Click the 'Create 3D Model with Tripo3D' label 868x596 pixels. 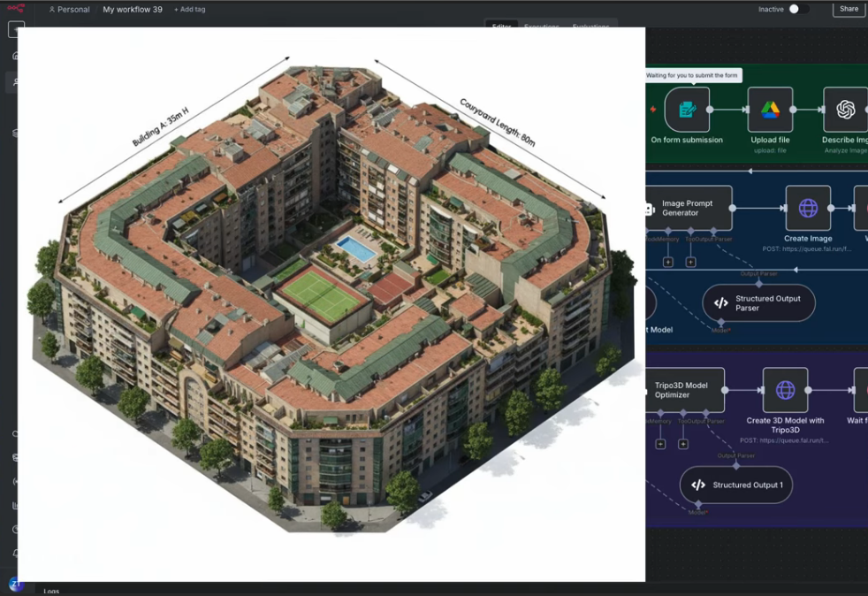785,425
